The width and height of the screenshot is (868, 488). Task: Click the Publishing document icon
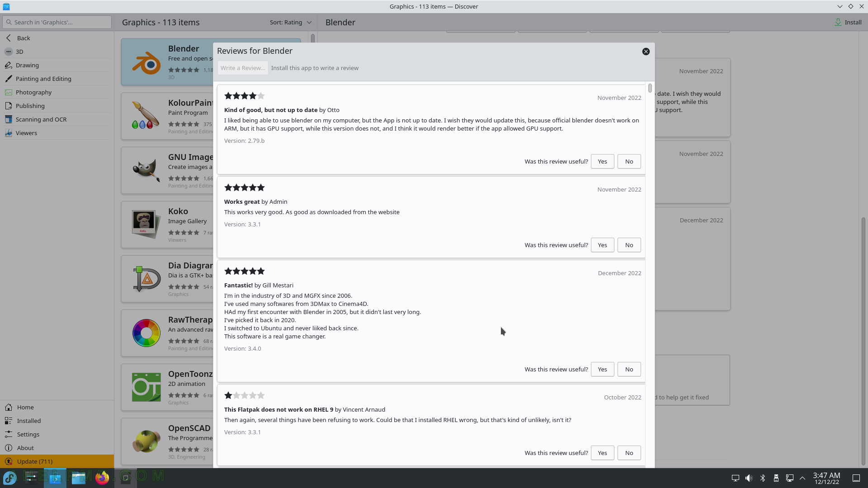click(9, 106)
